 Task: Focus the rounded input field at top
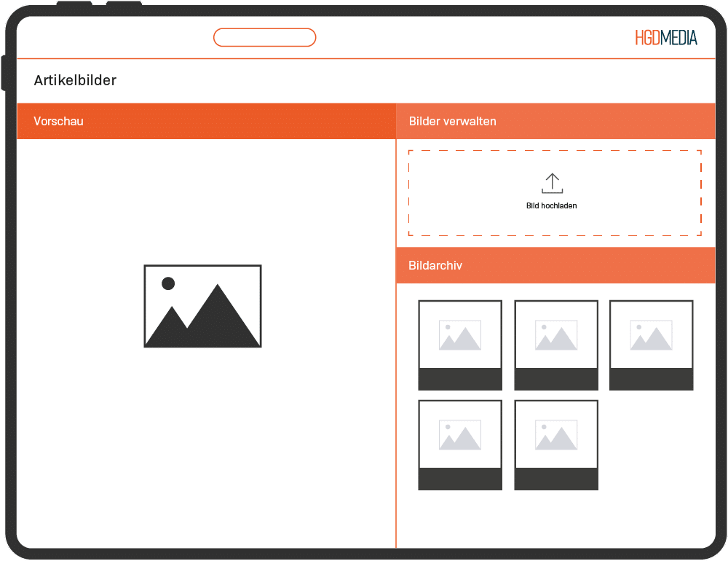[264, 37]
